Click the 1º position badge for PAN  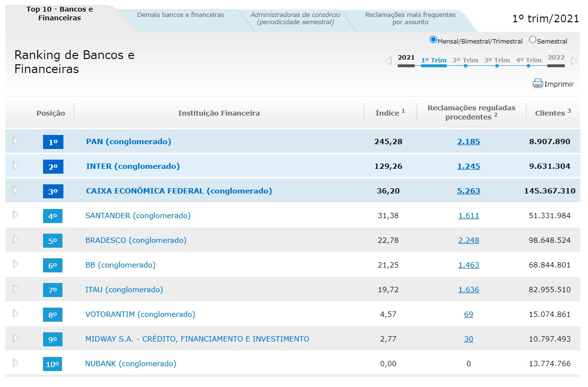coord(53,142)
